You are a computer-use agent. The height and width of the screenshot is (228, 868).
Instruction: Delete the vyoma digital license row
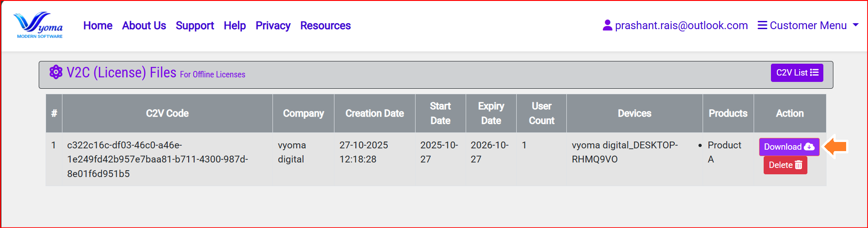pyautogui.click(x=786, y=165)
